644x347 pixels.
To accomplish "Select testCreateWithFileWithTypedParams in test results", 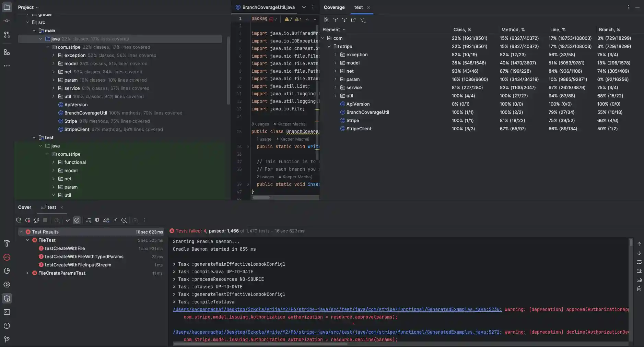I will click(x=84, y=257).
